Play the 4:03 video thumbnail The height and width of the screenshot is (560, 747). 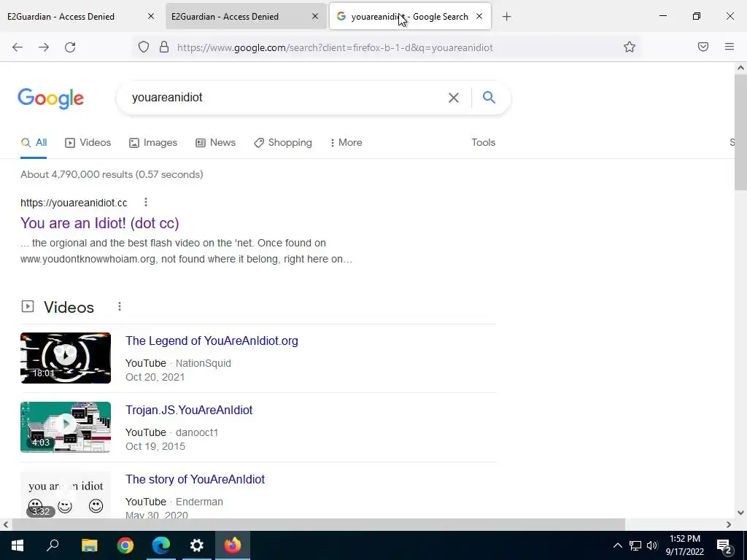pos(66,427)
